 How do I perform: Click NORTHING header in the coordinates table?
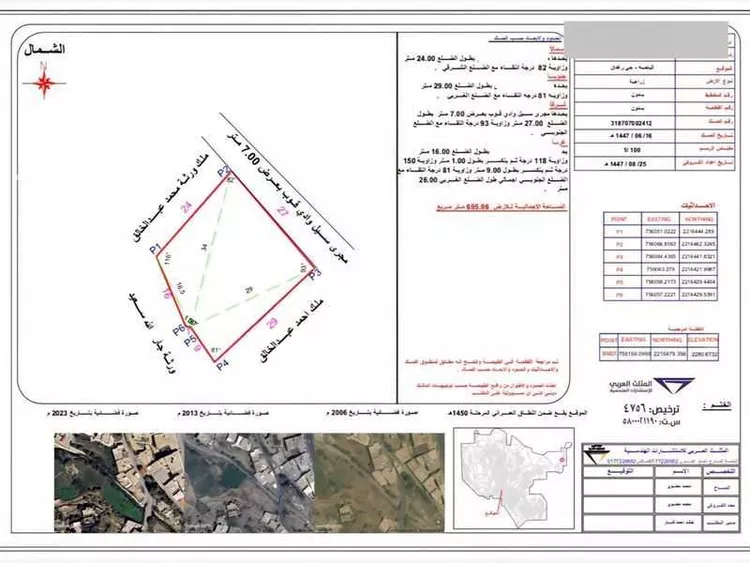click(x=698, y=219)
